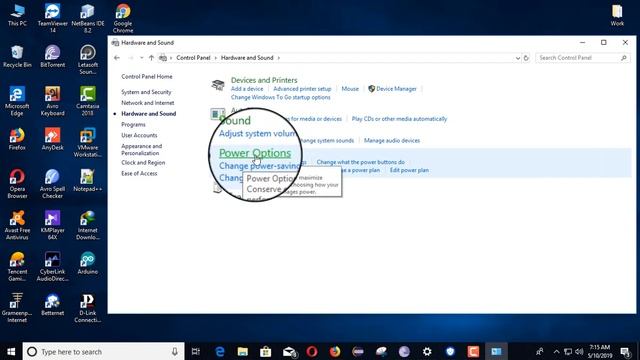Open Advanced printer setup link

point(302,89)
